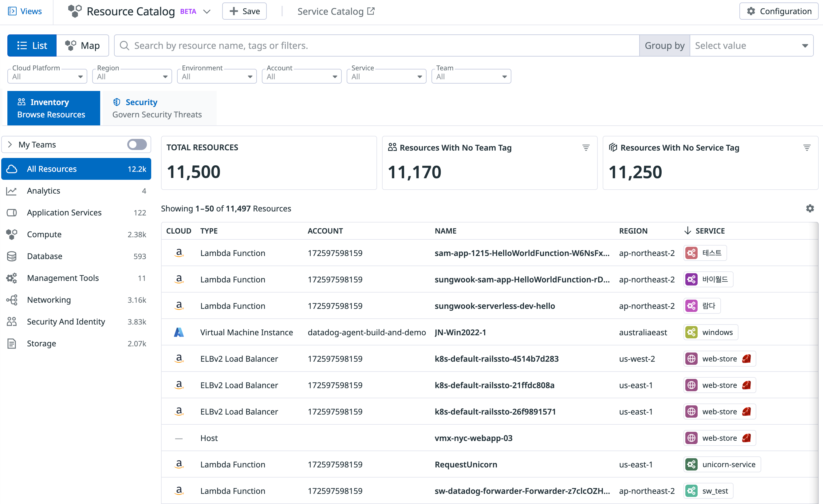Open the Resource Catalog views chevron

pyautogui.click(x=207, y=11)
